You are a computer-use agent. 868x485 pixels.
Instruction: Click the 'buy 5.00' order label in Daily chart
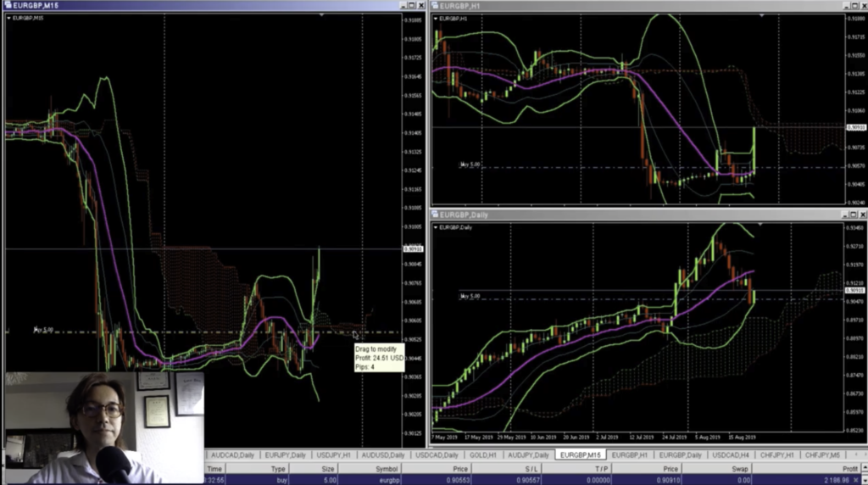[x=470, y=296]
